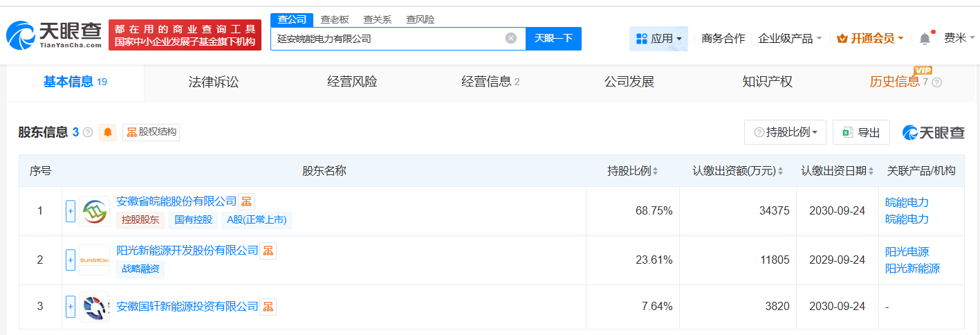Open the 皖能电力 related product link
The image size is (980, 335).
click(x=907, y=203)
